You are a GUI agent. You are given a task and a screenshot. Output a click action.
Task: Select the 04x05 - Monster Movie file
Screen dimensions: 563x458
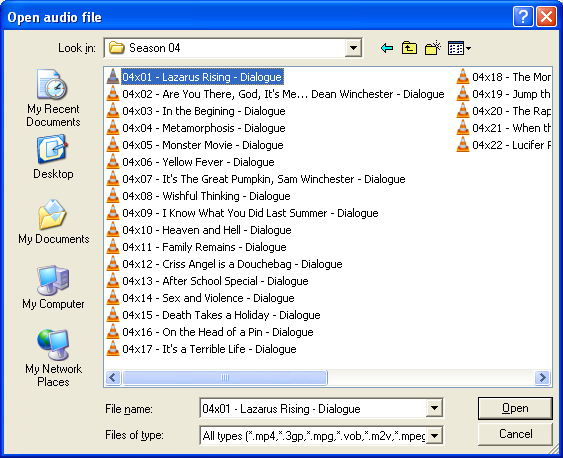click(x=195, y=145)
